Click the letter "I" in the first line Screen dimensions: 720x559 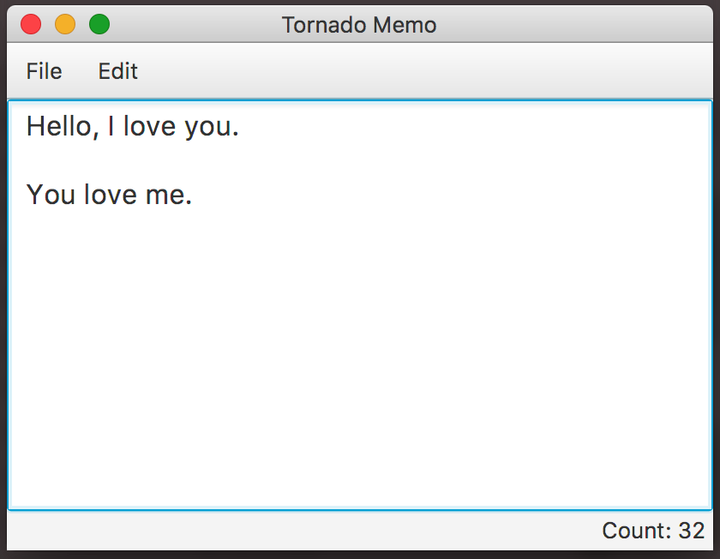111,126
